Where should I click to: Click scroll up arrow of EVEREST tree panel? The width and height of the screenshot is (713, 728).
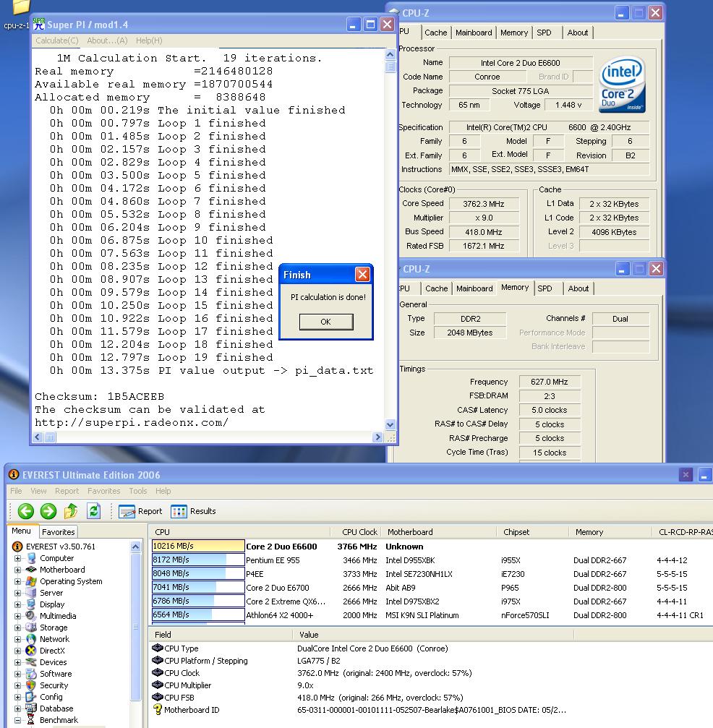pos(136,547)
